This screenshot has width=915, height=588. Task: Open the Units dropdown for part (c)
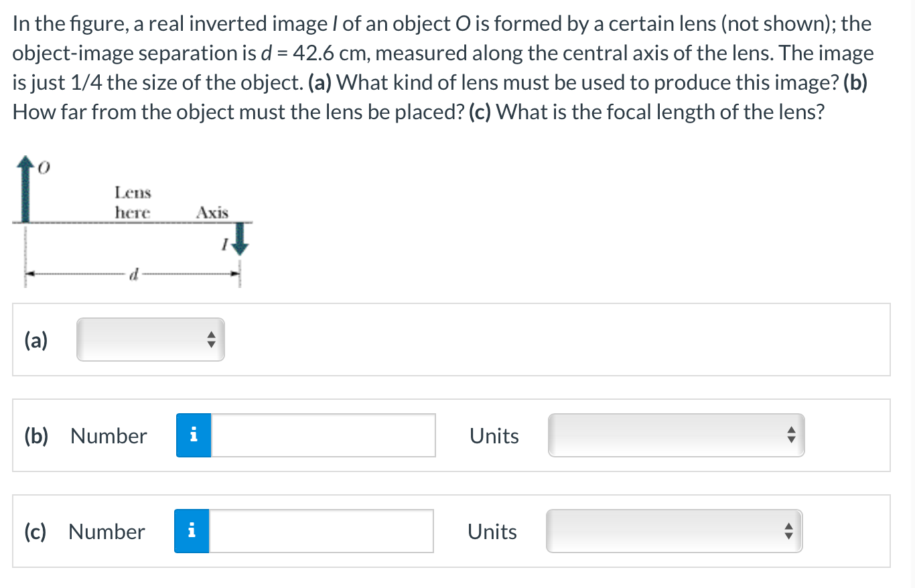click(673, 531)
